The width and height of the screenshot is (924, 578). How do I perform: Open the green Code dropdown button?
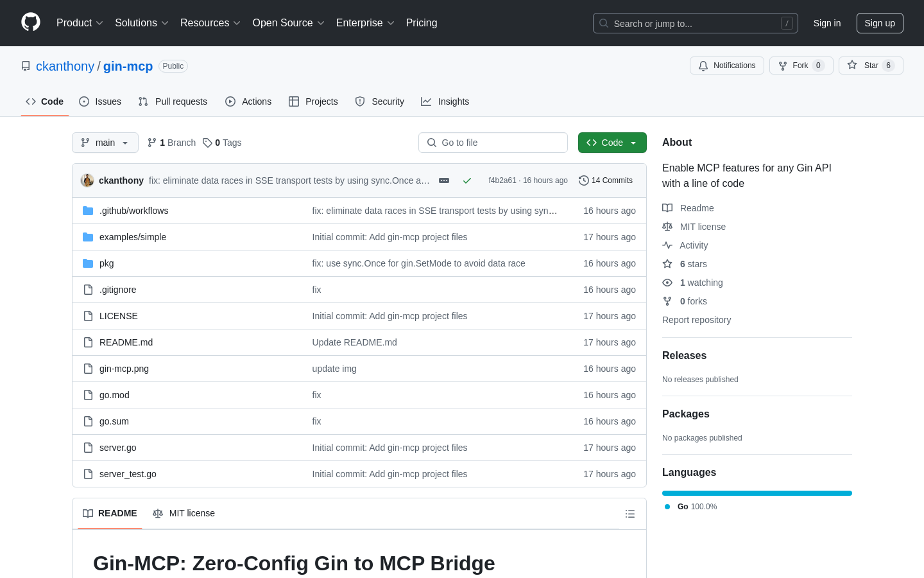[x=612, y=143]
